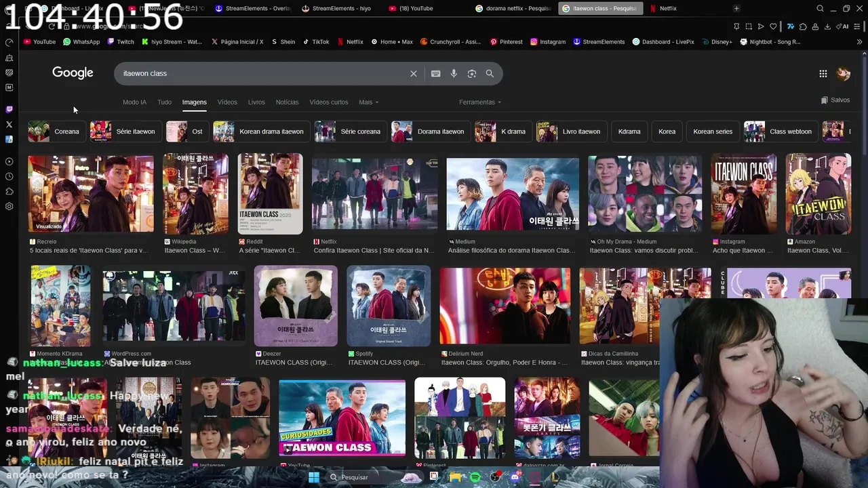Screen dimensions: 868x488
Task: Switch to the Tudo results tab
Action: pyautogui.click(x=164, y=102)
